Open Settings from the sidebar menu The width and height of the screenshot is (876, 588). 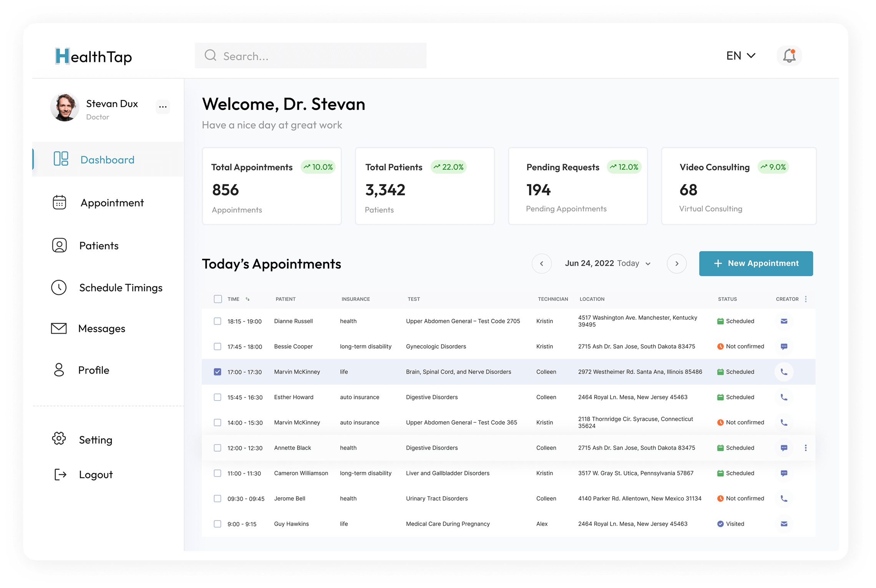(x=95, y=440)
